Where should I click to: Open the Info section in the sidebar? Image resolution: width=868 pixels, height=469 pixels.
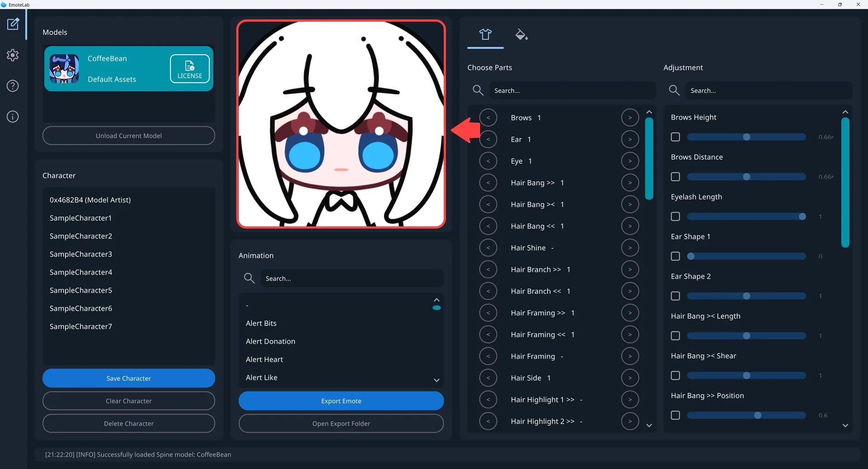12,117
